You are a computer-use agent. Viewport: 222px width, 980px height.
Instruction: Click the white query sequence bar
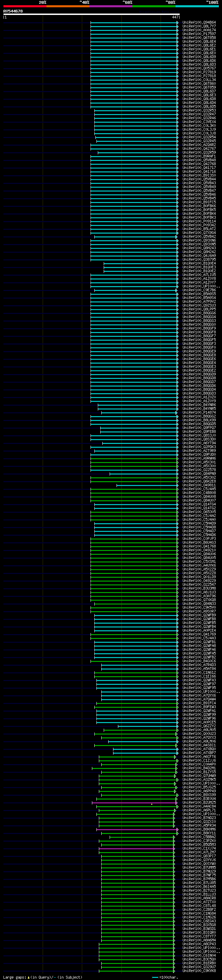(x=92, y=14)
